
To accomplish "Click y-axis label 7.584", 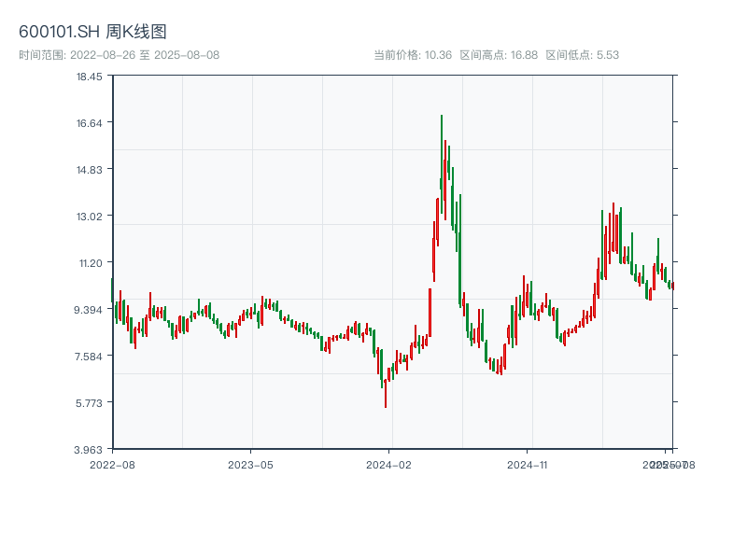I will (x=88, y=357).
